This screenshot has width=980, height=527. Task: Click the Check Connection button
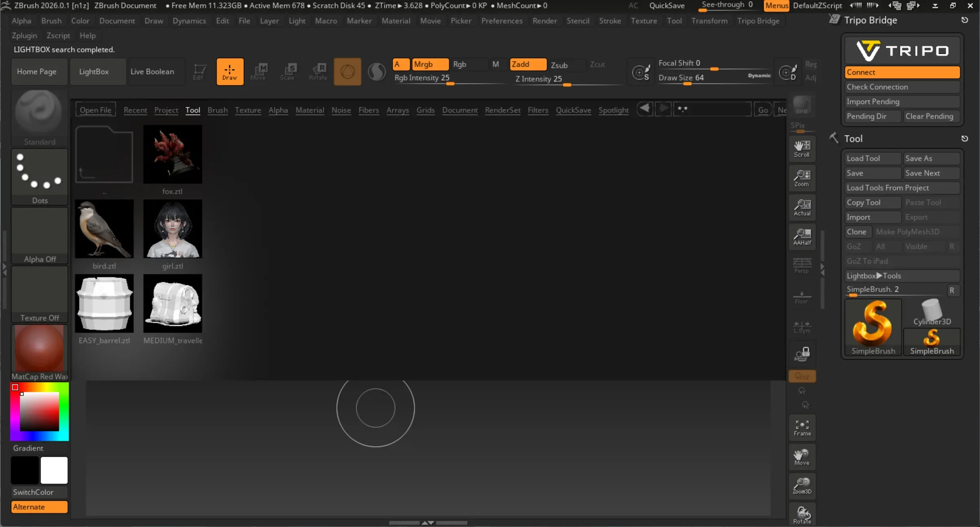click(902, 87)
